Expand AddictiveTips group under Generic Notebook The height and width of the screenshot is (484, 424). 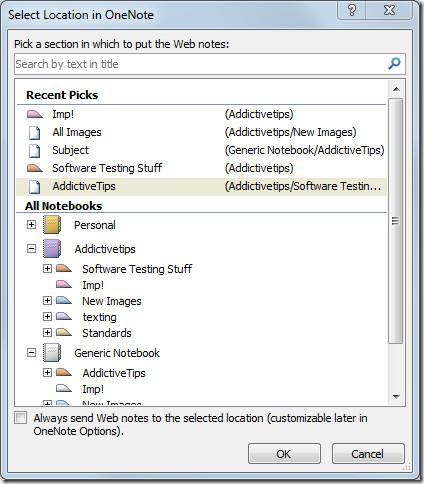(47, 372)
